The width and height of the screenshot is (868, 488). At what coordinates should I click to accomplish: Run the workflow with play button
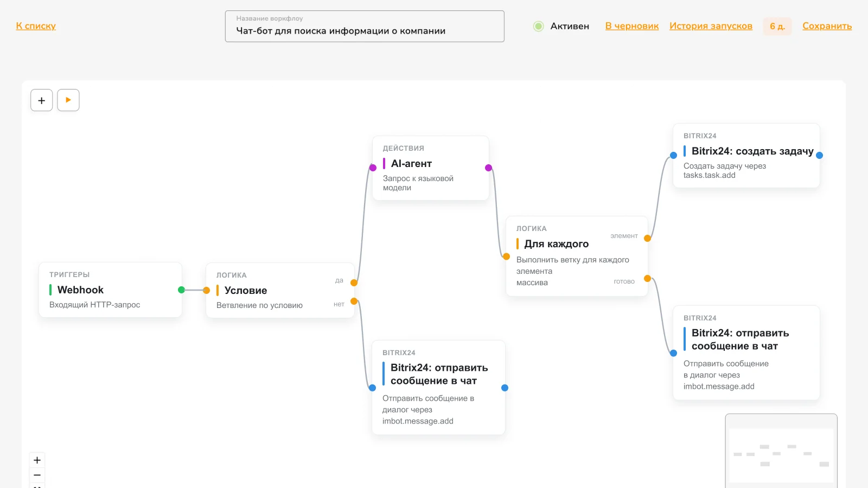(68, 100)
